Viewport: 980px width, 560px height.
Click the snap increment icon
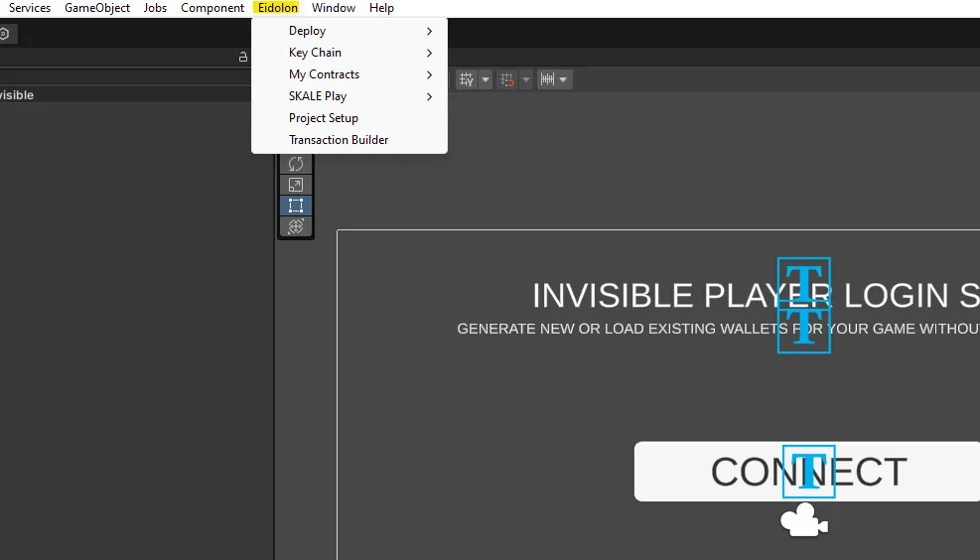(507, 79)
